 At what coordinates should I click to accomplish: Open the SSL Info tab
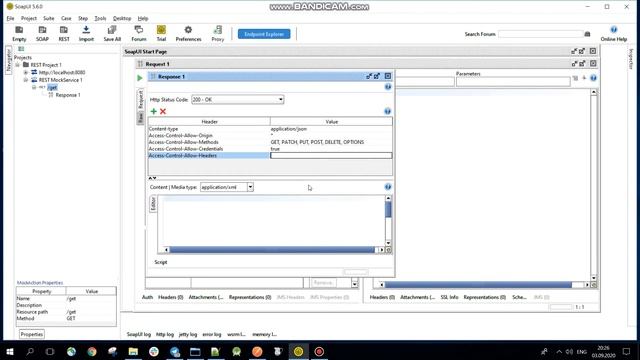coord(449,297)
